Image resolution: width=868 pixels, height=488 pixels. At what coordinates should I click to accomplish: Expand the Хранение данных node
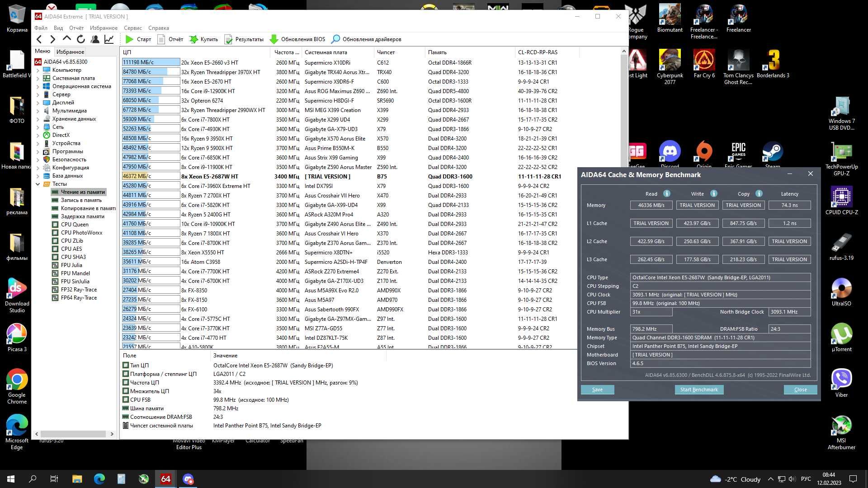click(38, 119)
